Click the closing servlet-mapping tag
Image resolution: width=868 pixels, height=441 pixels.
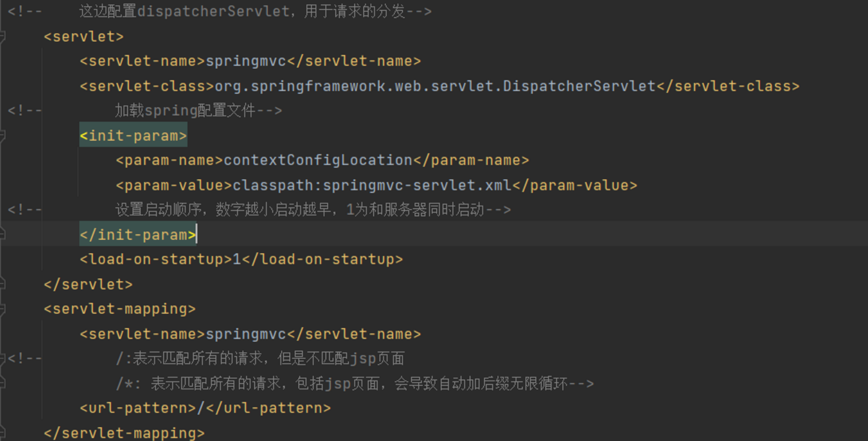tap(124, 433)
